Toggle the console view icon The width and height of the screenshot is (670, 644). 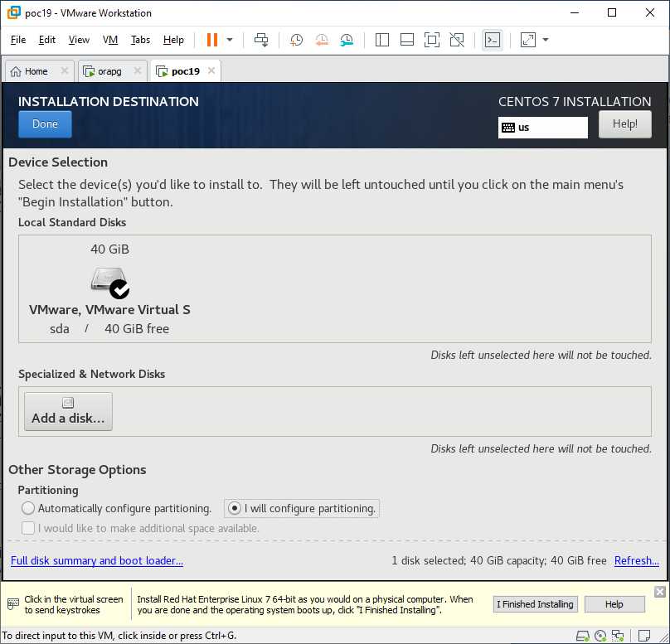click(x=493, y=40)
